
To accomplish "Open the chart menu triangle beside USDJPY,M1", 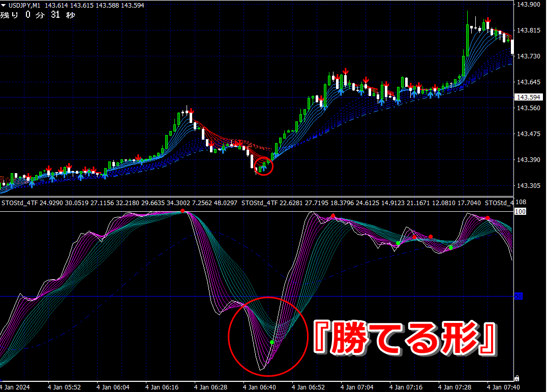I will pyautogui.click(x=4, y=5).
